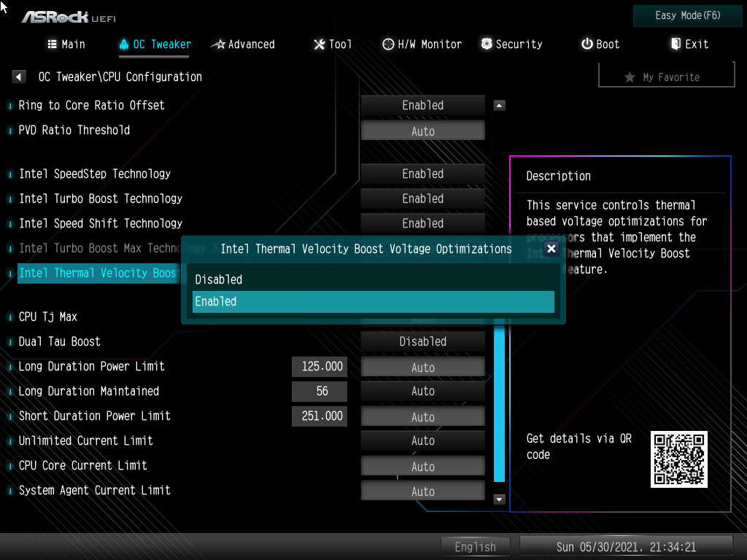Select the System Agent Current Limit label

[x=94, y=490]
